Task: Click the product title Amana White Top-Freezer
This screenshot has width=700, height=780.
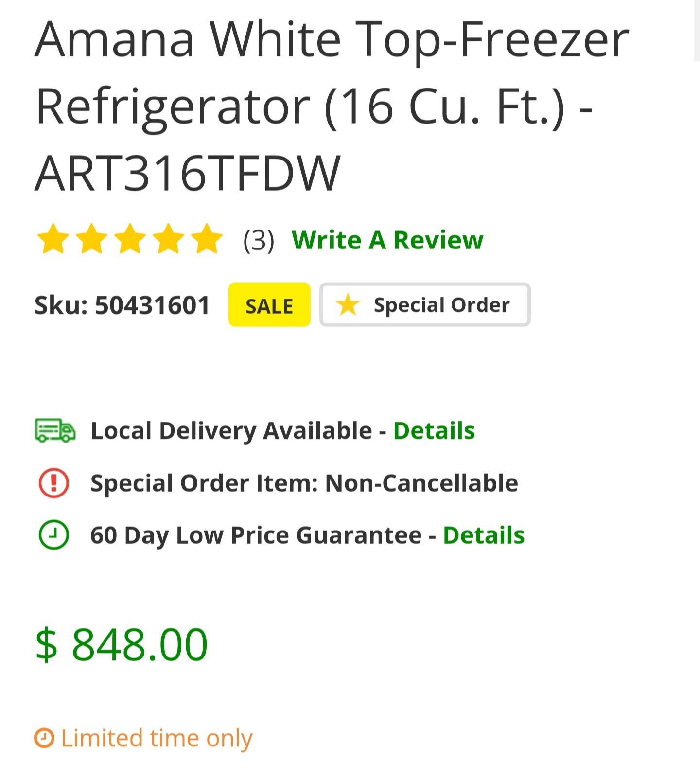Action: click(332, 39)
